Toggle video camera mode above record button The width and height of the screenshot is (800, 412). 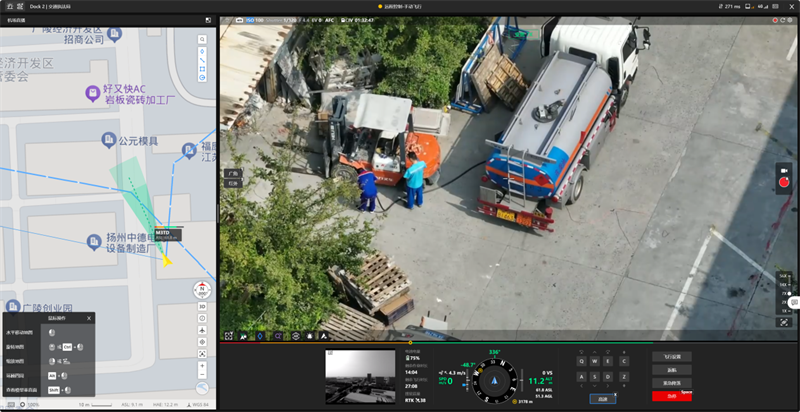783,171
